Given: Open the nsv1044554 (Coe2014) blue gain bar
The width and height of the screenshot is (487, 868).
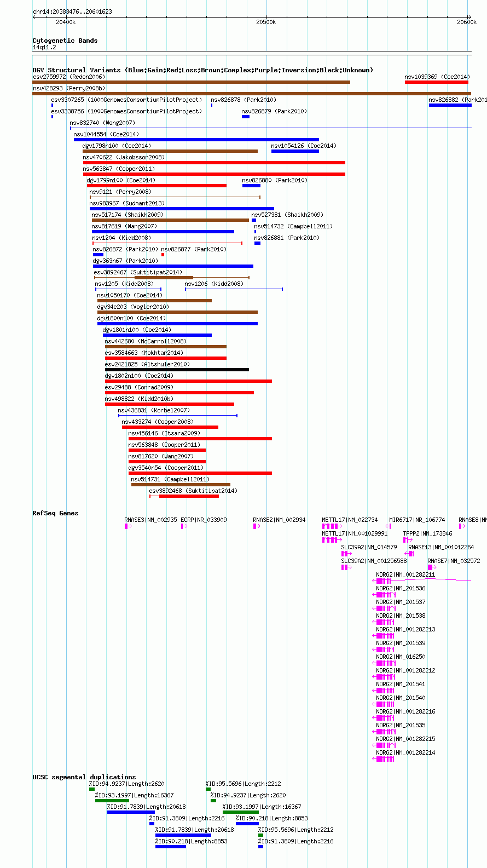Looking at the screenshot, I should pos(196,140).
